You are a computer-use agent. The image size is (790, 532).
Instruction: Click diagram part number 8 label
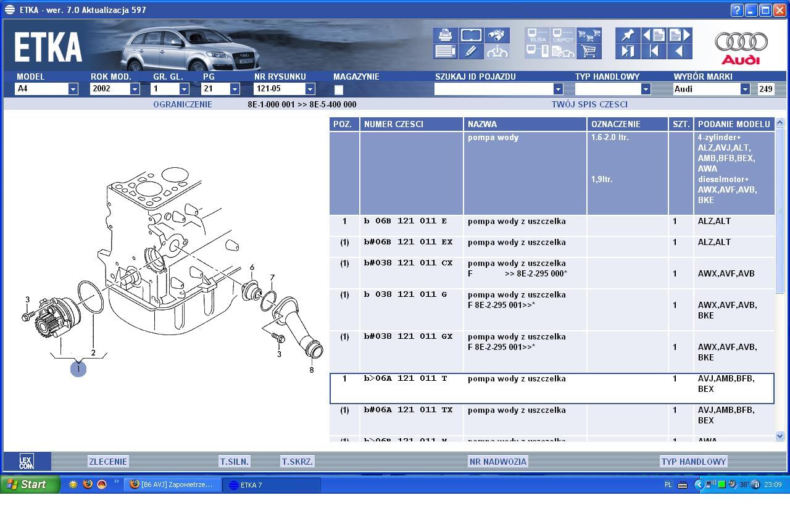coord(312,370)
